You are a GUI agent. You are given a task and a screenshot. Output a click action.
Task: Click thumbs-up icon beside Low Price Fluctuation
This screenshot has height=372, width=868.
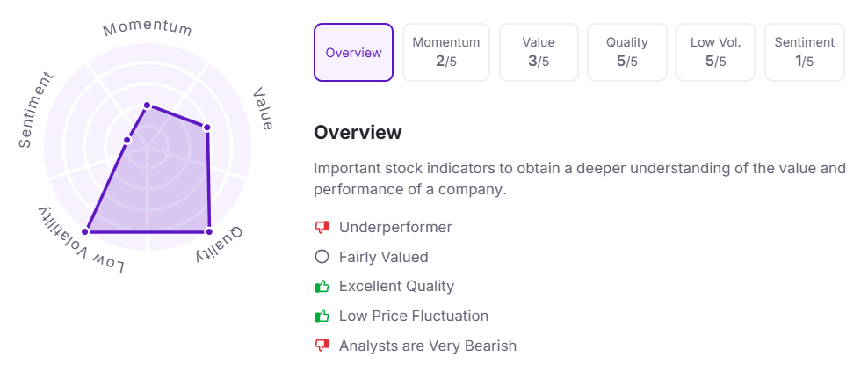[322, 316]
